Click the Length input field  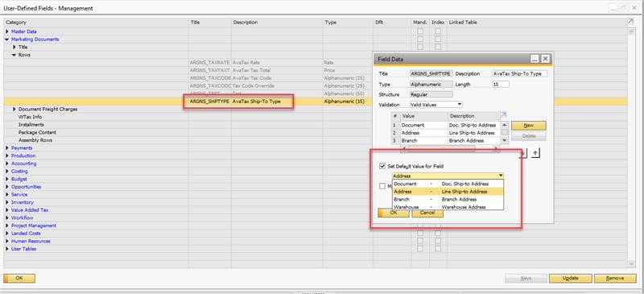tap(501, 85)
